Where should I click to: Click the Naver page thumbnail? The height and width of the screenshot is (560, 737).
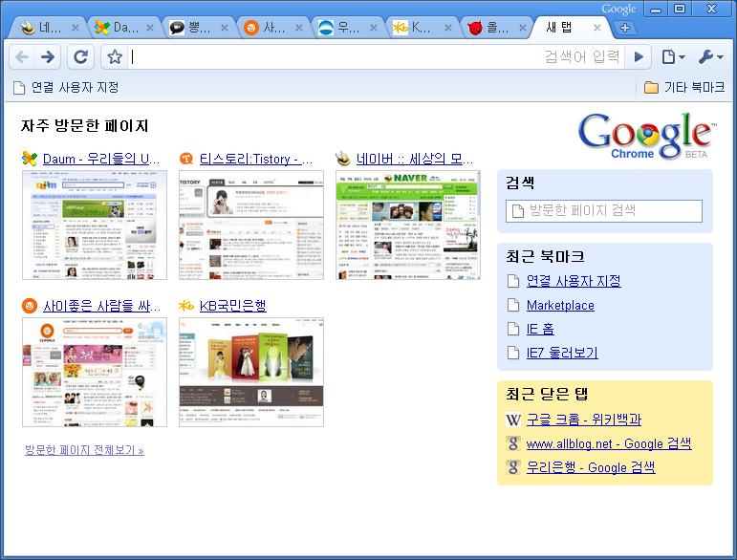[x=408, y=225]
